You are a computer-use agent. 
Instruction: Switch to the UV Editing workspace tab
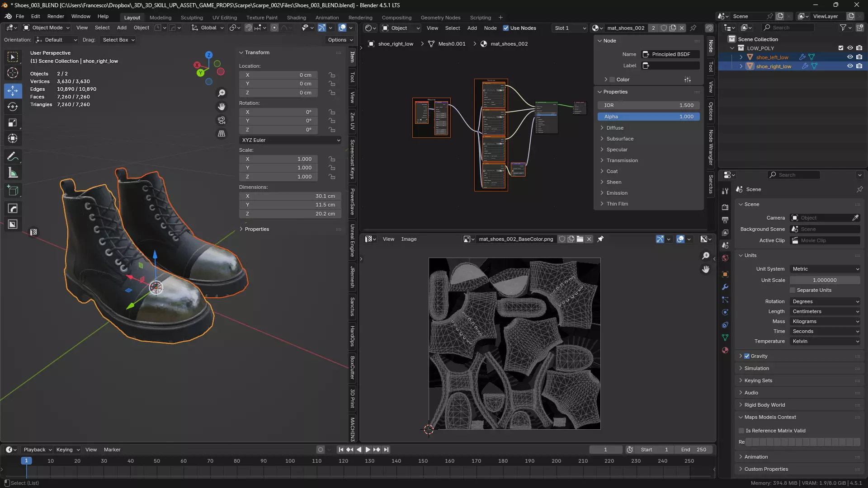(225, 18)
